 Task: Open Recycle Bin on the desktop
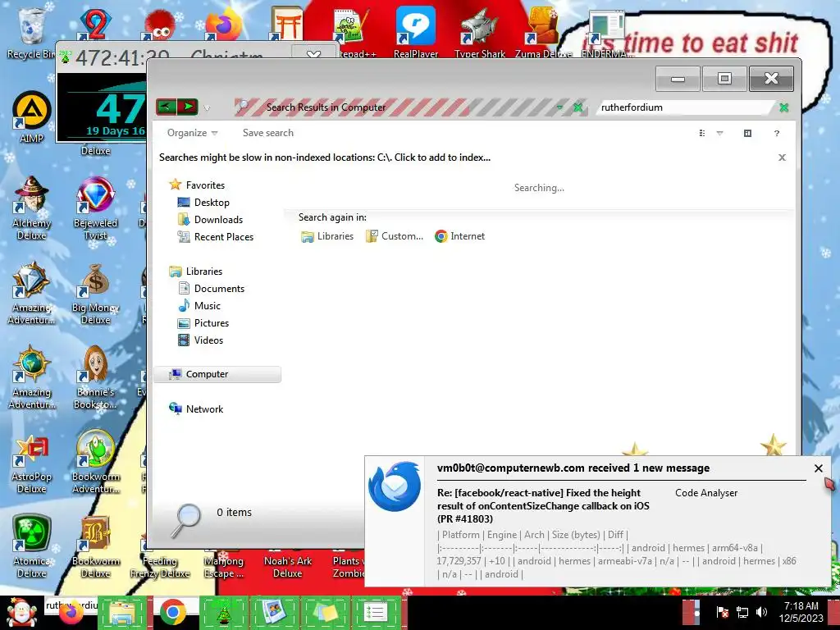(30, 33)
